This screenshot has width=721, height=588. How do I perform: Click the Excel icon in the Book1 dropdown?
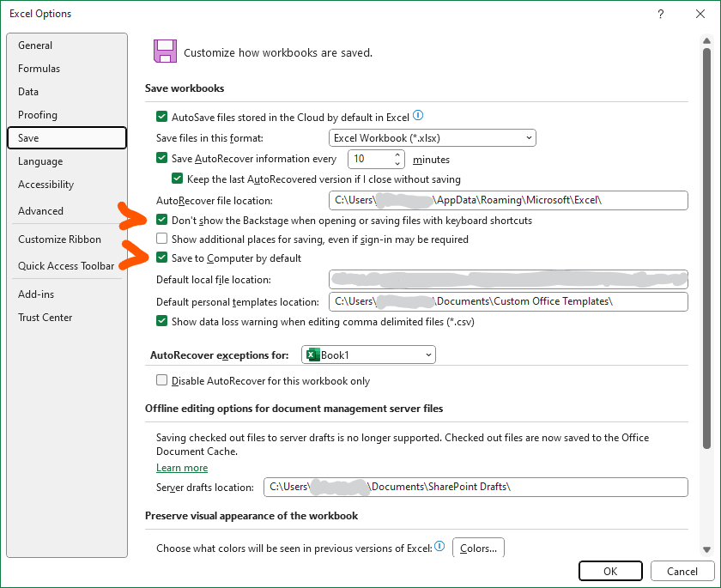click(x=313, y=355)
